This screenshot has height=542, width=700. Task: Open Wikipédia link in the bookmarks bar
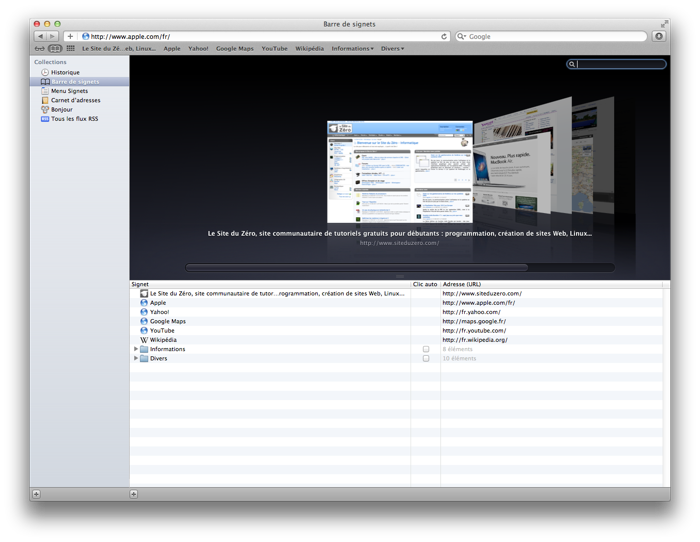[309, 48]
